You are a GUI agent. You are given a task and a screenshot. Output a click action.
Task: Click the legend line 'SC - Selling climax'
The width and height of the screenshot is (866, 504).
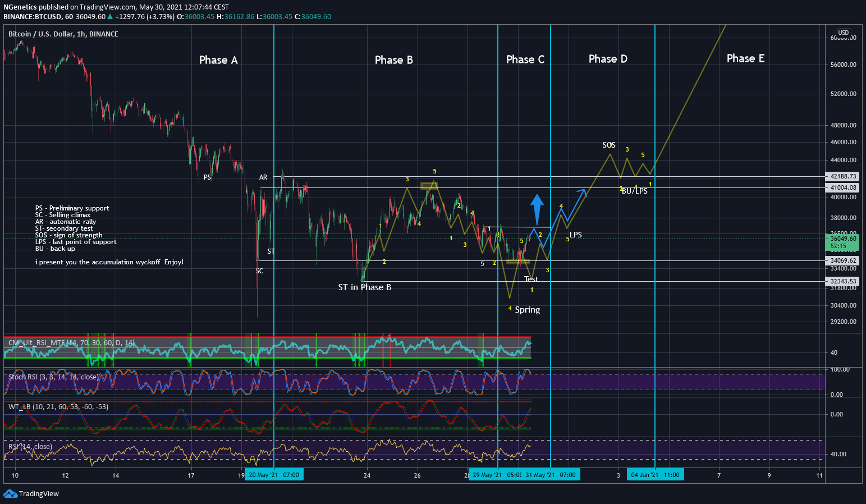63,215
